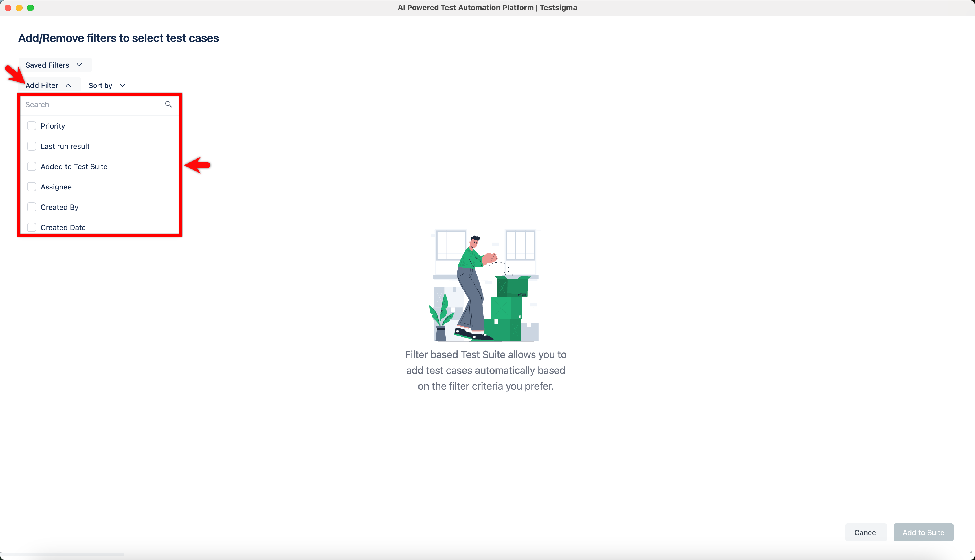Click the Add to Suite button
This screenshot has width=975, height=560.
pos(923,532)
